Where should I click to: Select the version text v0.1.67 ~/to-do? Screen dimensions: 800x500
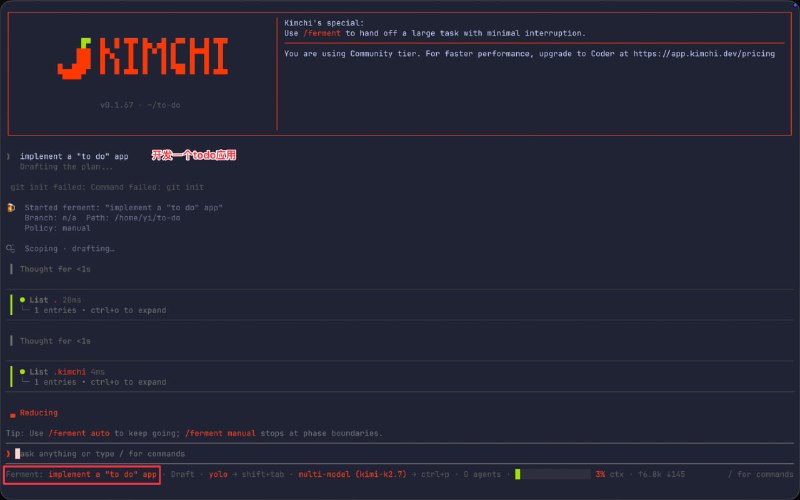click(140, 105)
